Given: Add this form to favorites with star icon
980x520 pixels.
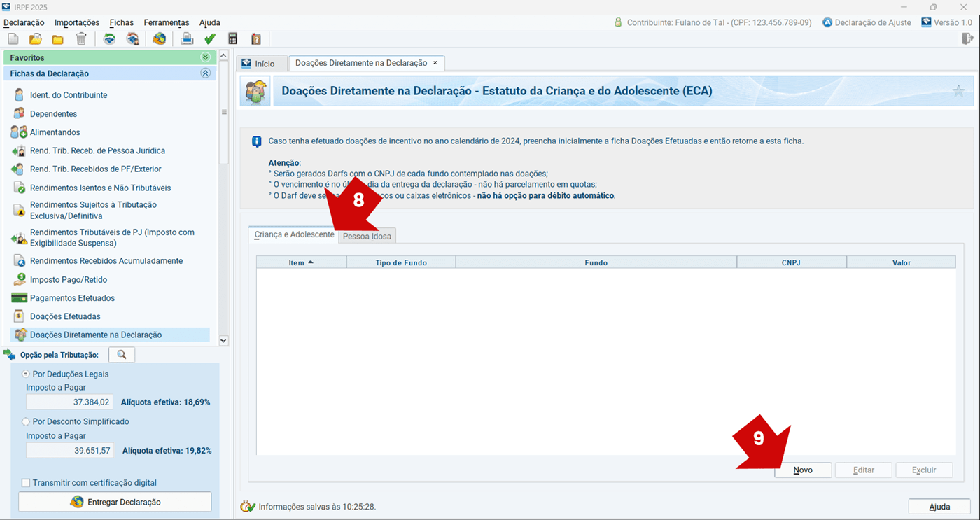Looking at the screenshot, I should click(958, 91).
